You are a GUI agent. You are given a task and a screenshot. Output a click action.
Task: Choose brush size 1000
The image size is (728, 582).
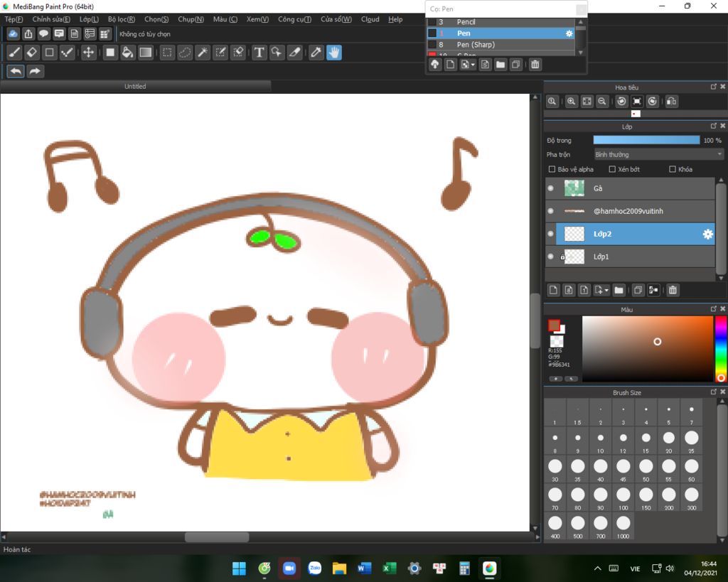[x=623, y=527]
